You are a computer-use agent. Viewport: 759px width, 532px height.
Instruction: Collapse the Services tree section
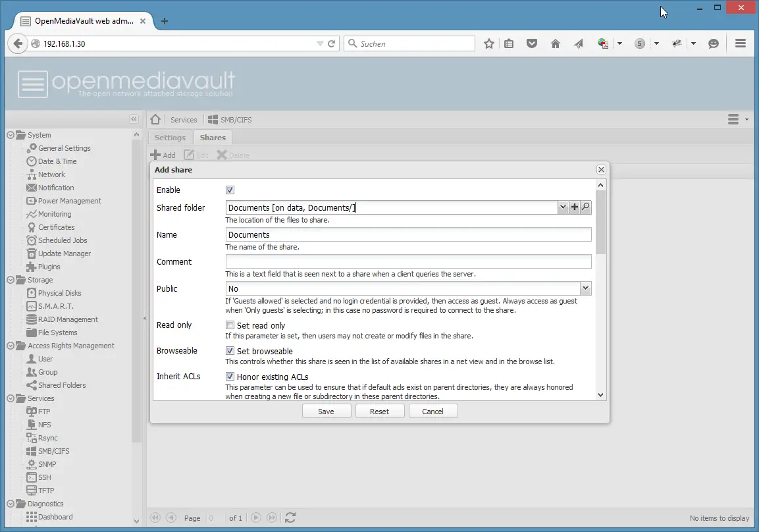[11, 398]
